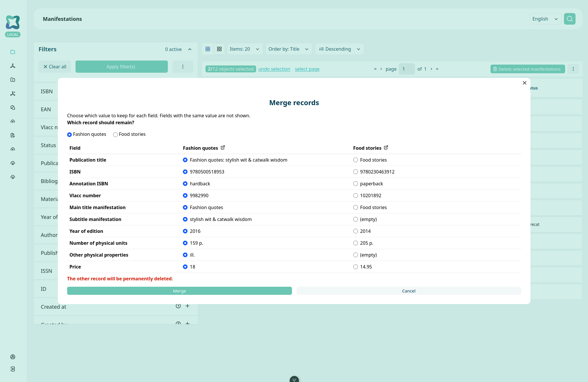Select Vlacc number 10201892
The width and height of the screenshot is (588, 382).
(356, 195)
